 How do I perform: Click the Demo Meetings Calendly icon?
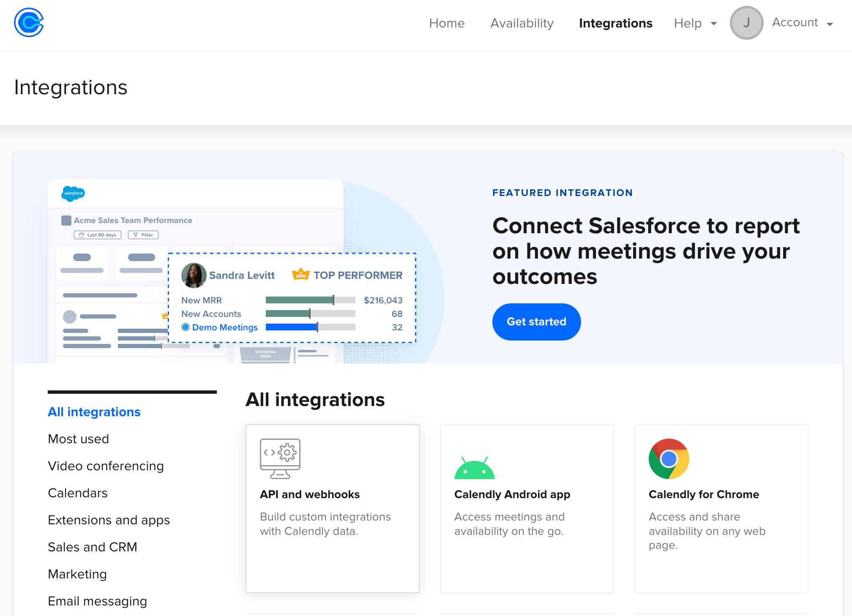pyautogui.click(x=185, y=327)
